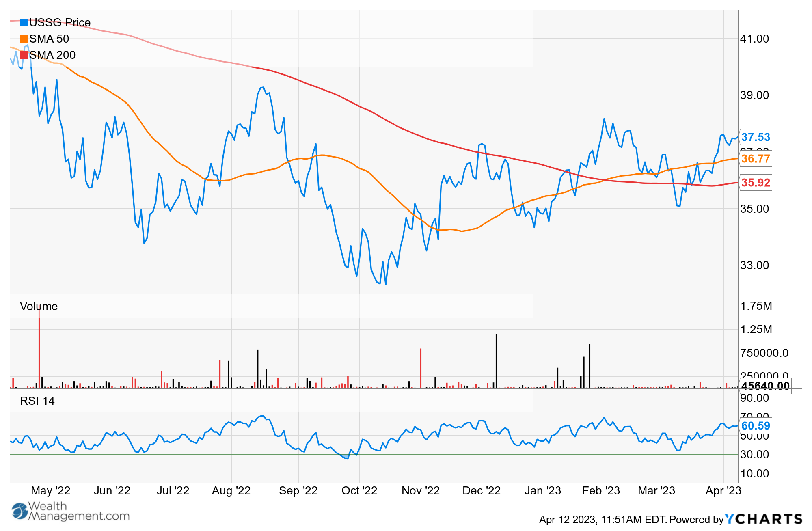Click the Volume panel label
The image size is (812, 531).
[x=39, y=306]
